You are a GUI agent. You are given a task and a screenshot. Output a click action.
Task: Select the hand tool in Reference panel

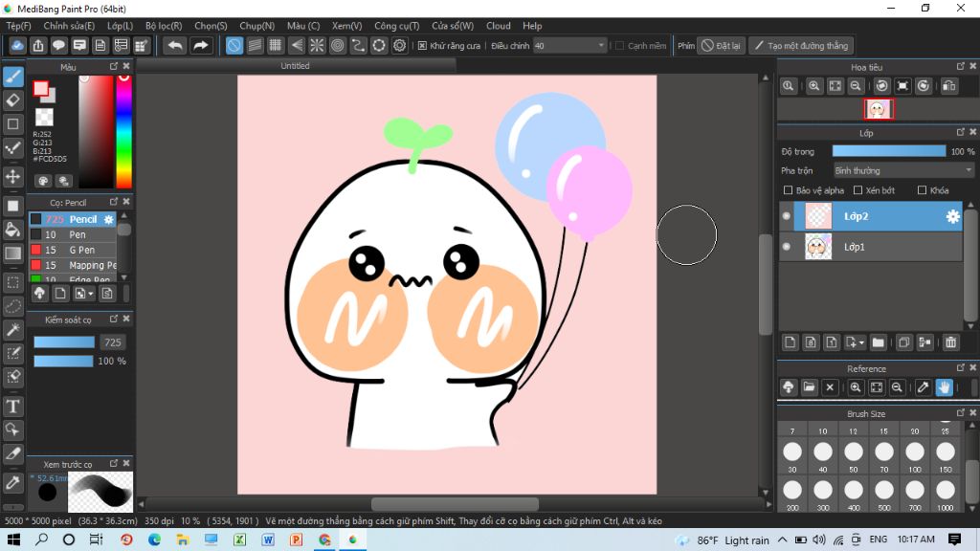(x=944, y=387)
